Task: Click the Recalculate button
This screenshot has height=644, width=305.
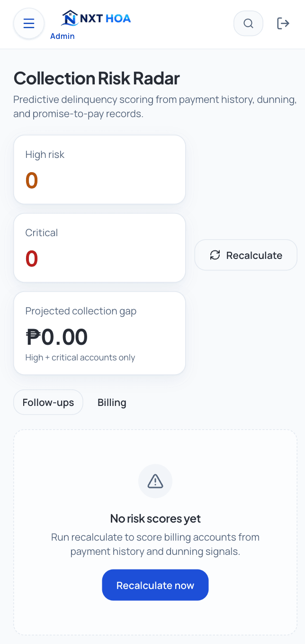Action: point(246,255)
